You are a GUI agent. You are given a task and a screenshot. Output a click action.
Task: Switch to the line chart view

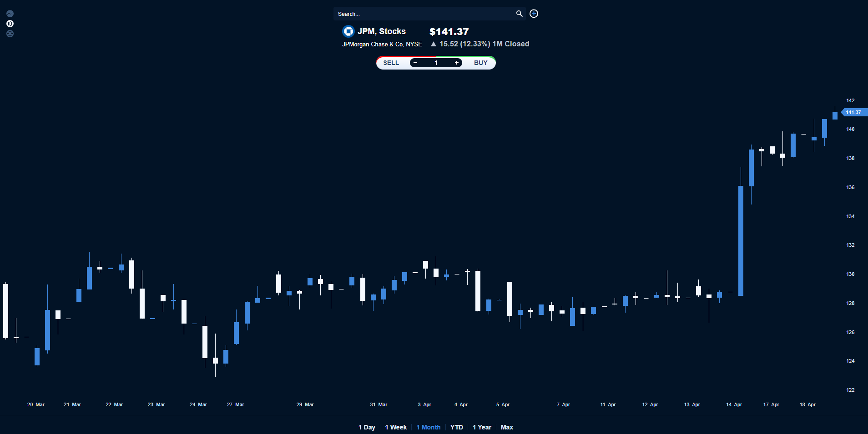pyautogui.click(x=10, y=14)
